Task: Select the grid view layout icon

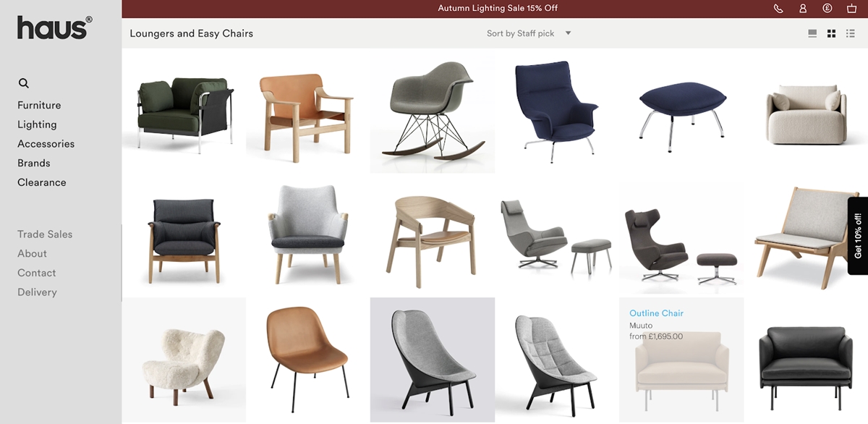Action: click(831, 33)
